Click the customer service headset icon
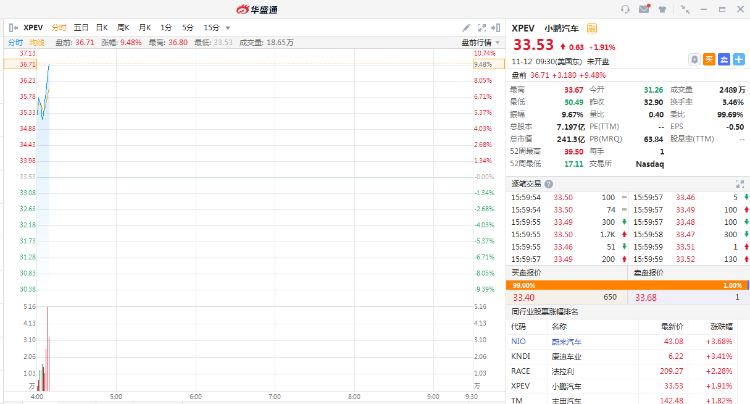The image size is (750, 404). tap(626, 8)
